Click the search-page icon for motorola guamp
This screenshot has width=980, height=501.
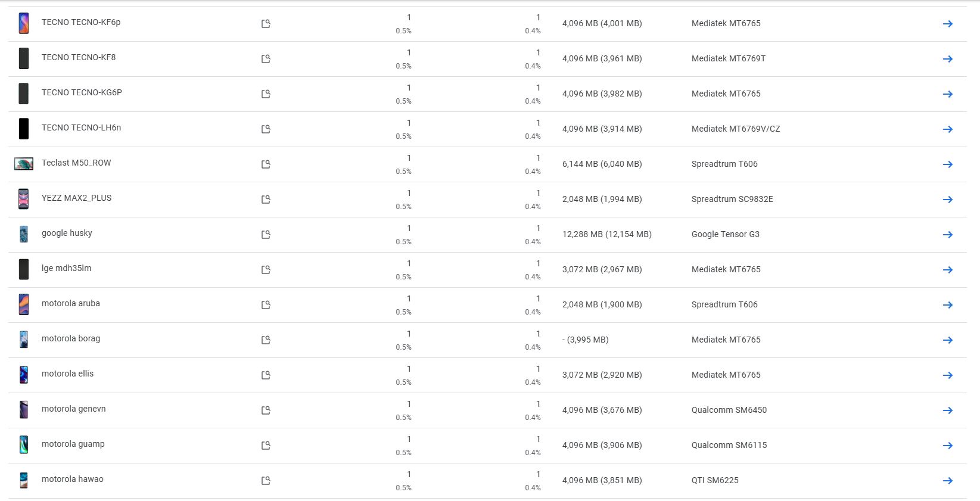point(266,446)
